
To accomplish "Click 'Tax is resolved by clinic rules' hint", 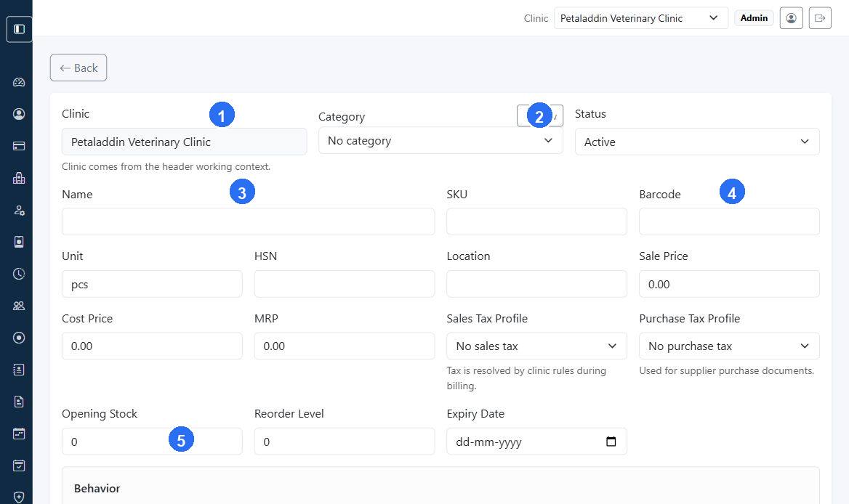I will tap(526, 378).
